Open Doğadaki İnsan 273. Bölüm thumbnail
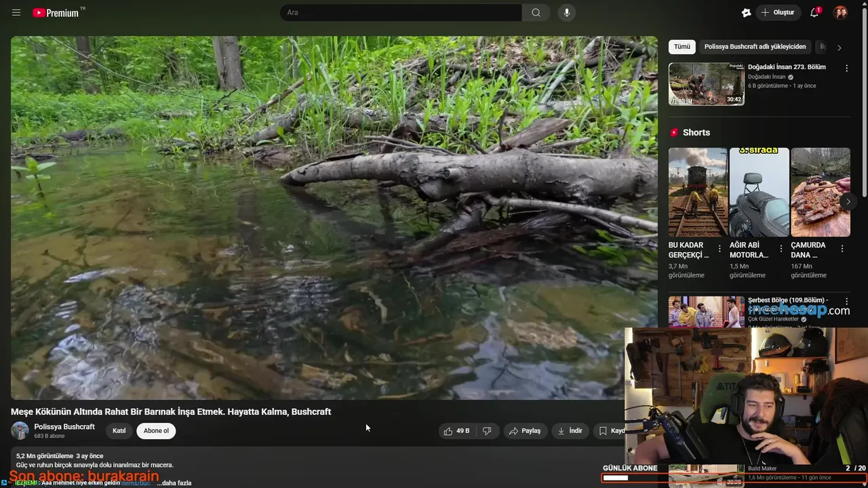Image resolution: width=868 pixels, height=488 pixels. point(707,84)
